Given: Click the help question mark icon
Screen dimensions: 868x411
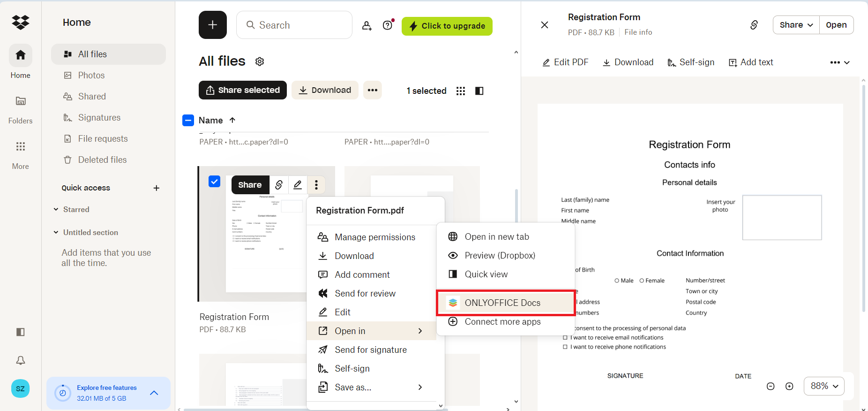Looking at the screenshot, I should (388, 25).
